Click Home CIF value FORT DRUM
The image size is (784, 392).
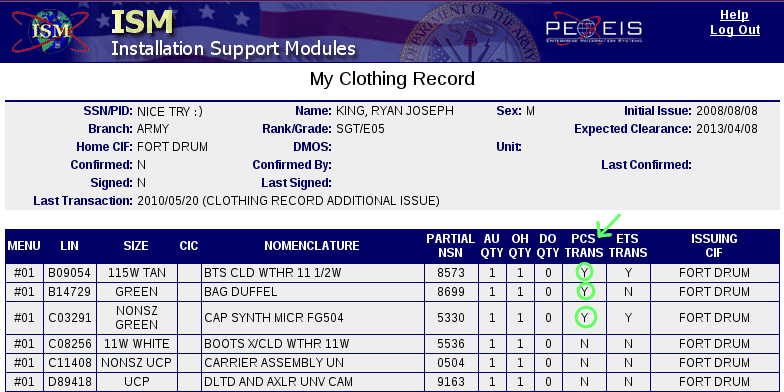(172, 147)
